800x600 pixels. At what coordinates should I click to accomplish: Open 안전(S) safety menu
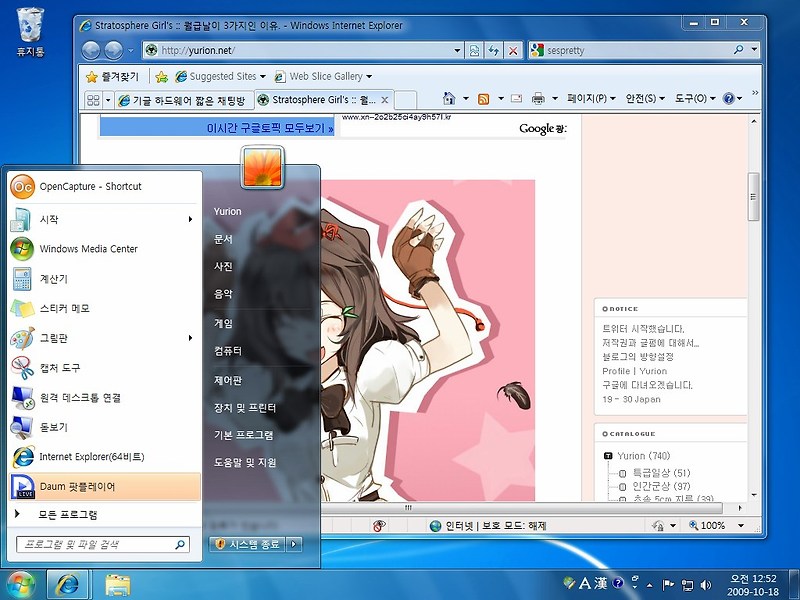[x=645, y=98]
